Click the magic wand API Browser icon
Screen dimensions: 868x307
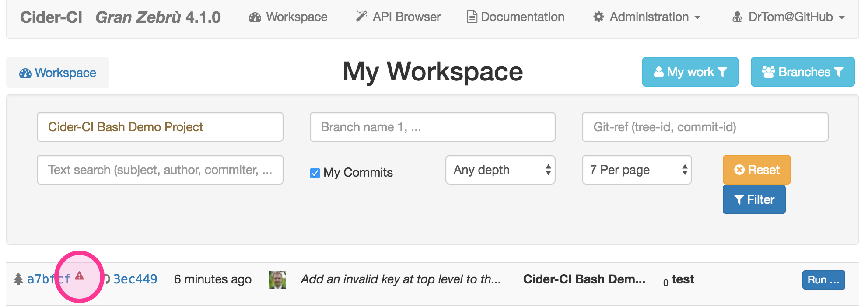(361, 17)
